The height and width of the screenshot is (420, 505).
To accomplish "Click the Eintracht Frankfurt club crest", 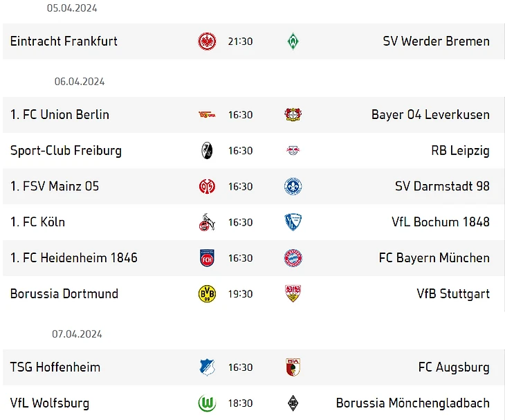I will point(207,42).
